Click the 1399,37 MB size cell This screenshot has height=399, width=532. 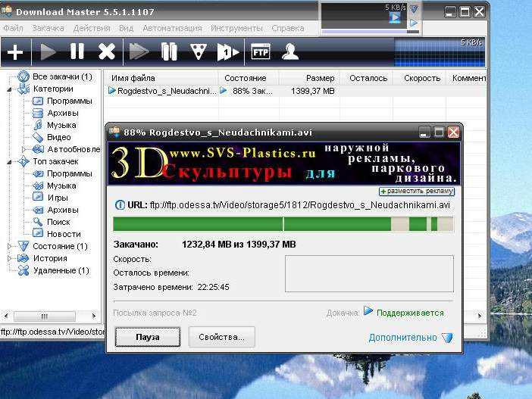313,91
